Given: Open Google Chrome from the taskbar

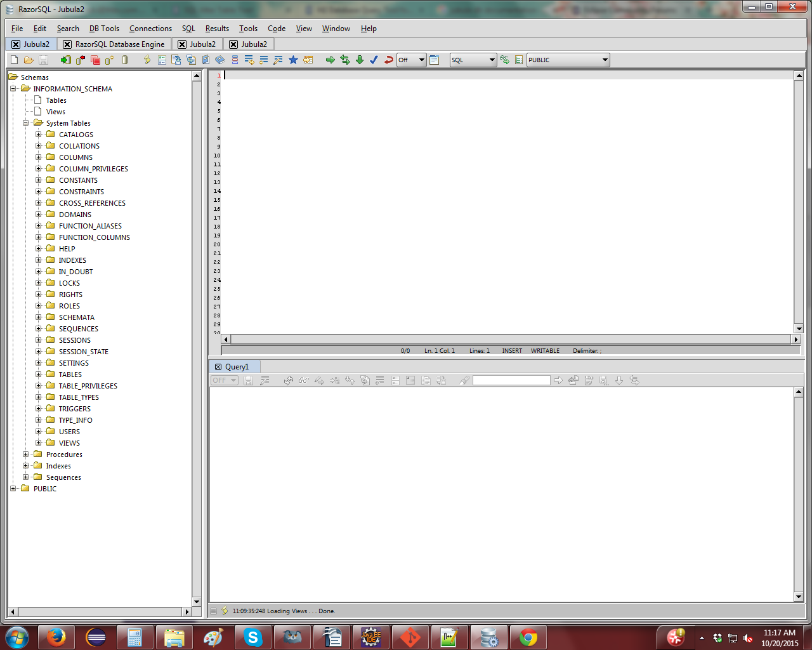Looking at the screenshot, I should click(x=528, y=637).
